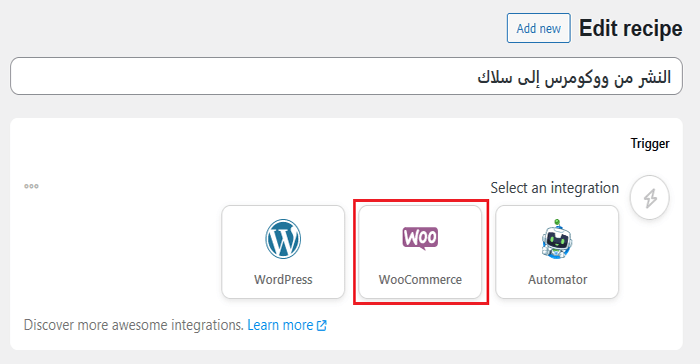Click the Woo logo icon

pos(420,238)
